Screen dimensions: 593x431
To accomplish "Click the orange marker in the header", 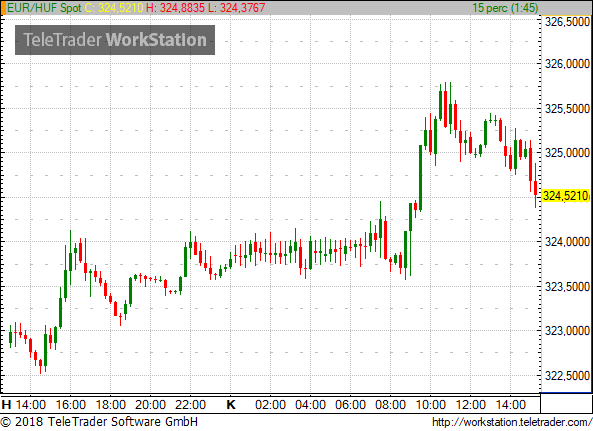I will click(3, 8).
